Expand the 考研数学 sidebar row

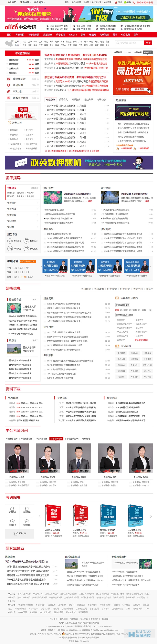coord(23,203)
